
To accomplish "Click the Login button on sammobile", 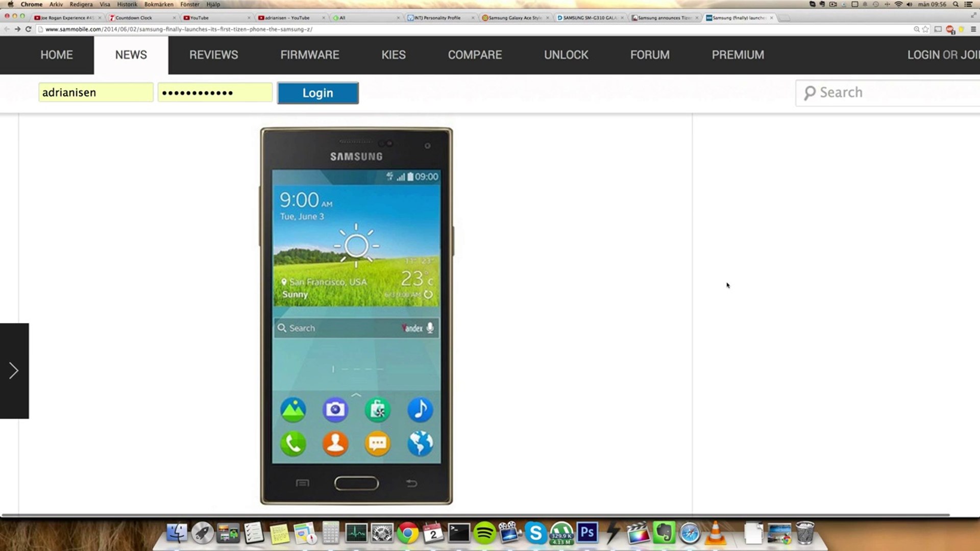I will pyautogui.click(x=317, y=93).
